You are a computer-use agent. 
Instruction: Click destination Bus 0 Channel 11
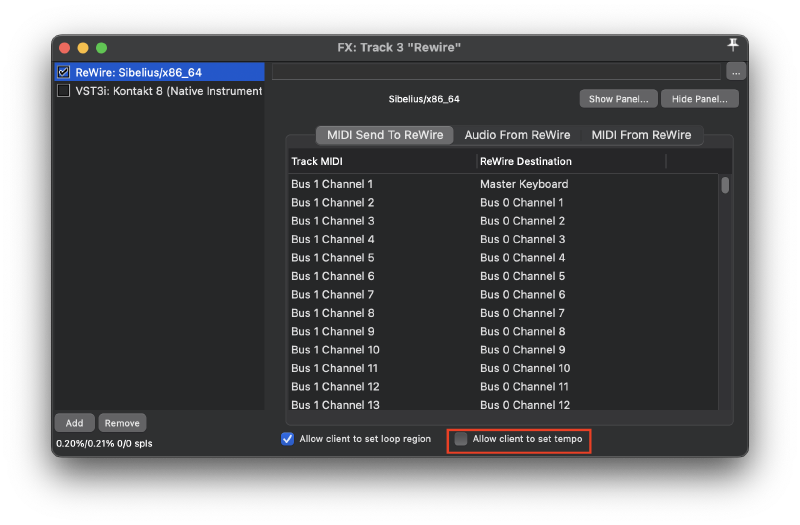(x=524, y=386)
